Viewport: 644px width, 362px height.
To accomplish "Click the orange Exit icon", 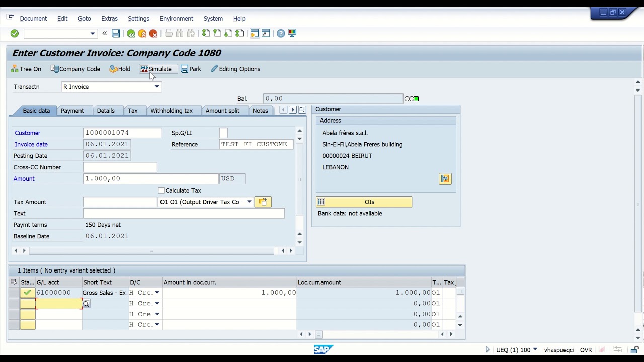I will pyautogui.click(x=142, y=33).
